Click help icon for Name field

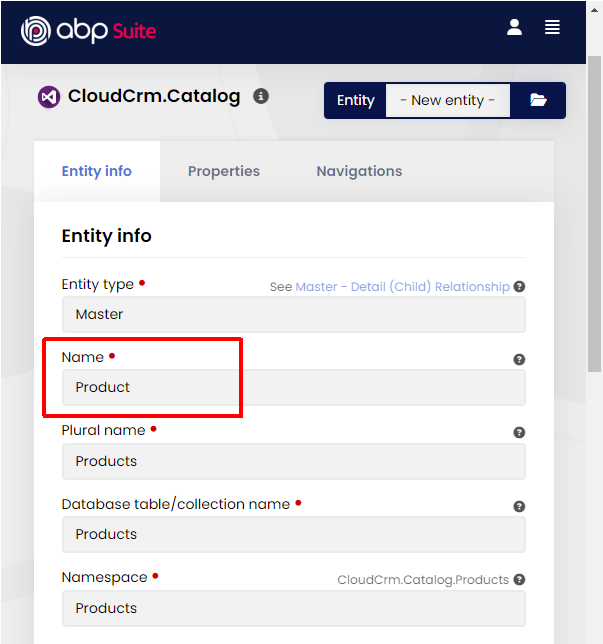(519, 359)
